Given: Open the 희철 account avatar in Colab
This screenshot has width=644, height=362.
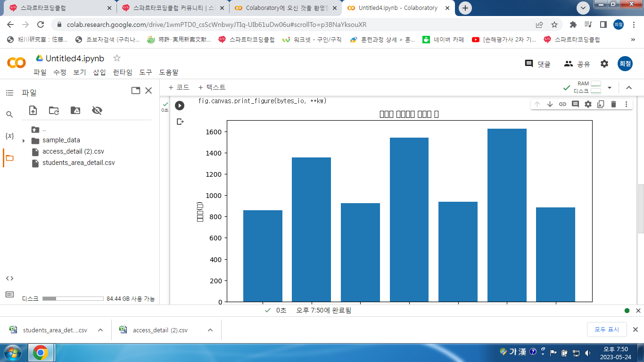Looking at the screenshot, I should [625, 64].
